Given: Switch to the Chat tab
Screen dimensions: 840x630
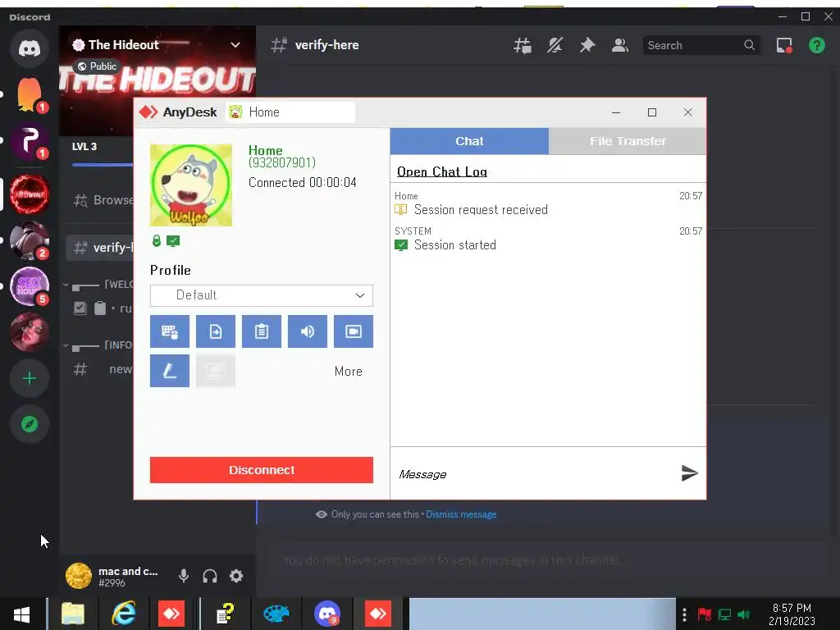Looking at the screenshot, I should [x=469, y=141].
